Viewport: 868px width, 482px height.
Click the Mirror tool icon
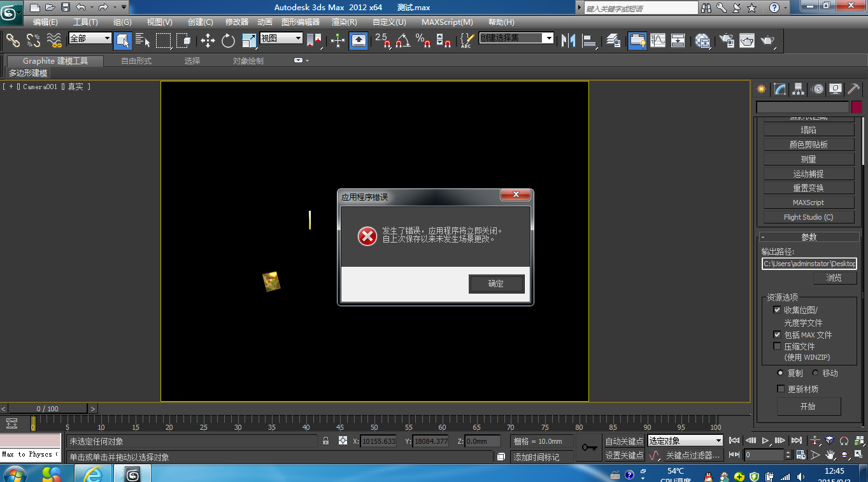[568, 41]
